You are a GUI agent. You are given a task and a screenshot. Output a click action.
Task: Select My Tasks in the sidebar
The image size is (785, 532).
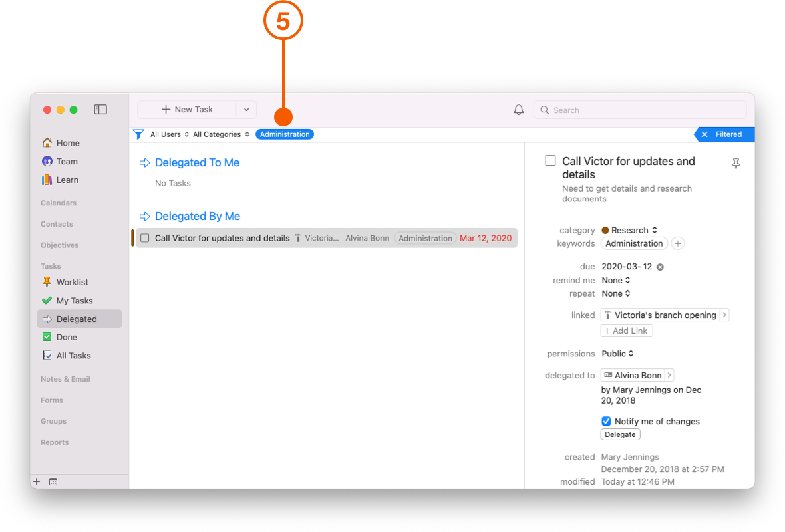[74, 301]
